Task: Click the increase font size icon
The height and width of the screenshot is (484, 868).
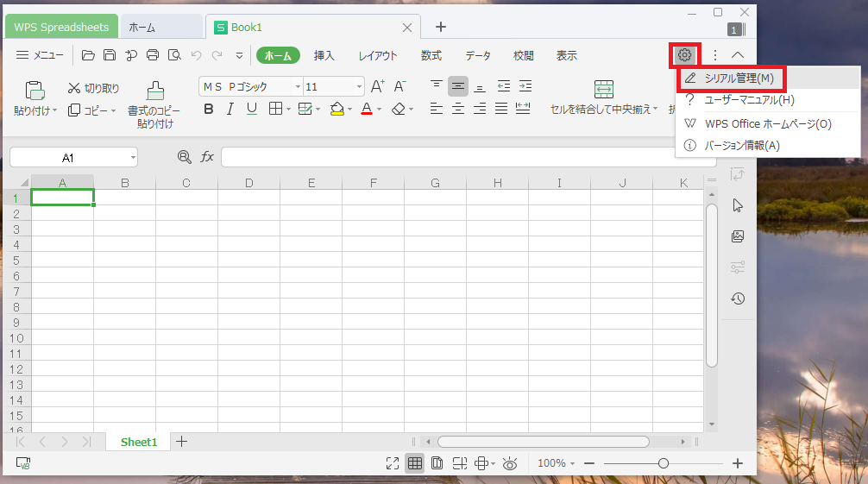Action: point(377,86)
